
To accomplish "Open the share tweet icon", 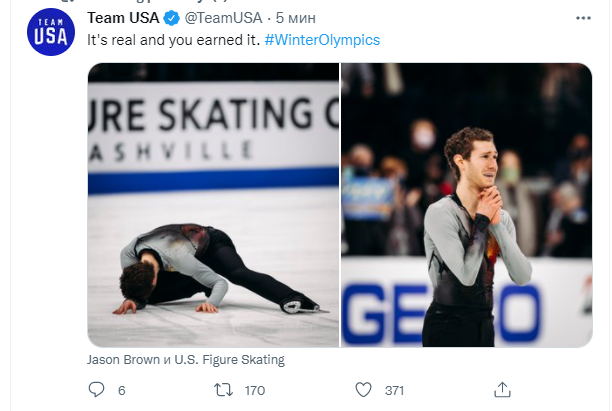I will [x=504, y=390].
